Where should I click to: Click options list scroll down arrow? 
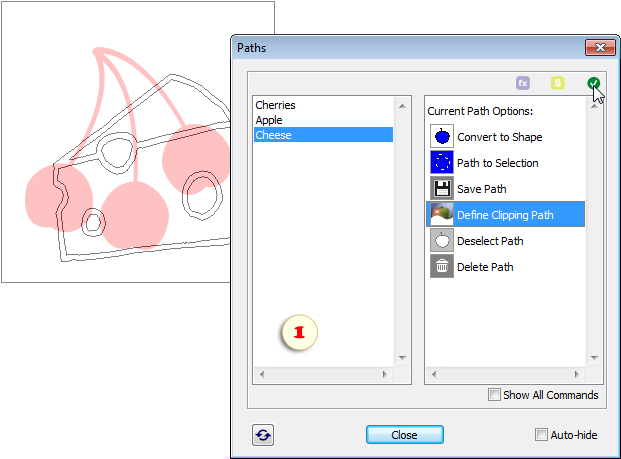click(x=594, y=358)
